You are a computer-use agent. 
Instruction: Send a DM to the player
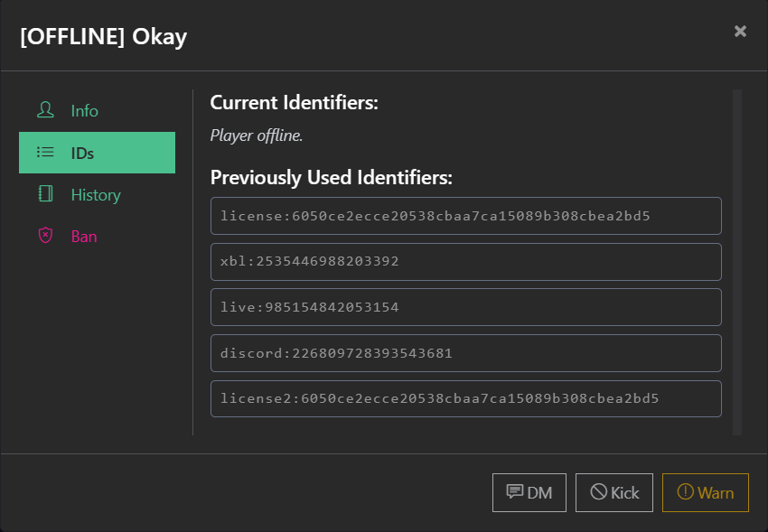coord(529,491)
